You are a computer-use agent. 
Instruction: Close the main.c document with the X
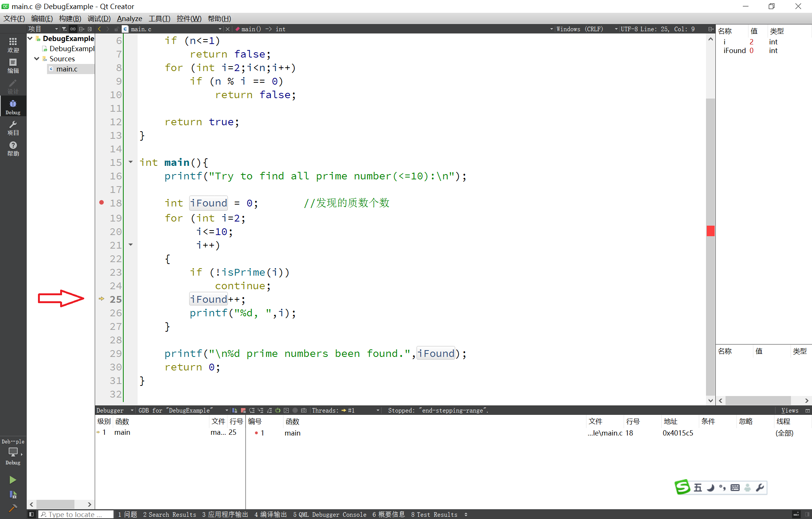click(227, 29)
